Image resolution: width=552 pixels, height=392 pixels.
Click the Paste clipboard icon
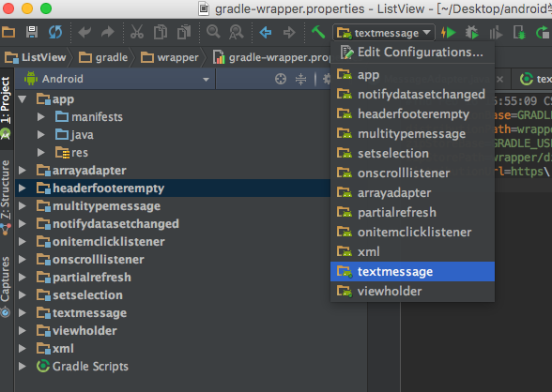[x=184, y=32]
